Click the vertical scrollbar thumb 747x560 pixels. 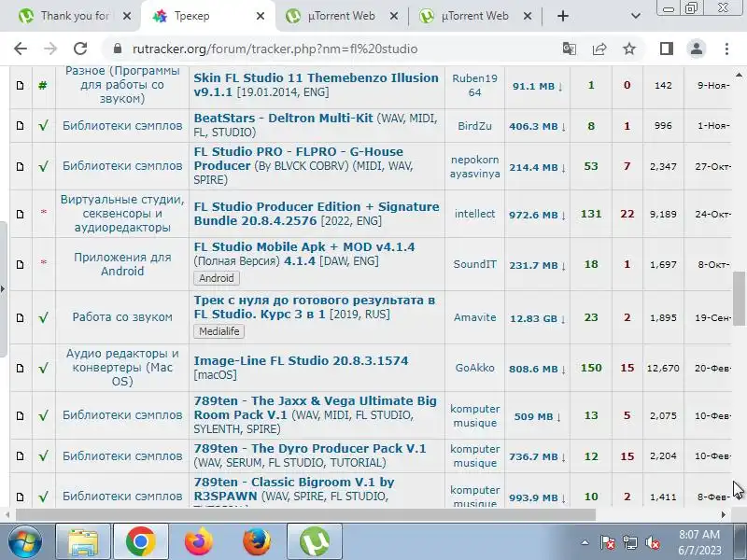(x=739, y=299)
